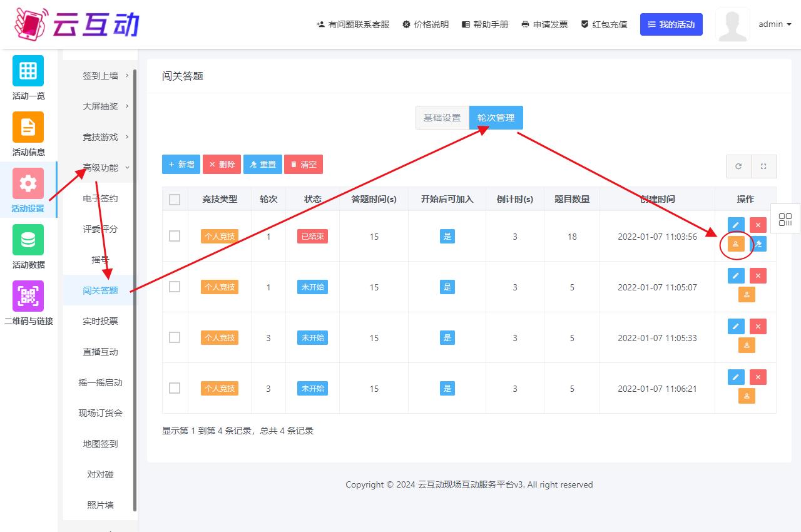Check the third row checkbox
The image size is (801, 532).
pyautogui.click(x=175, y=337)
